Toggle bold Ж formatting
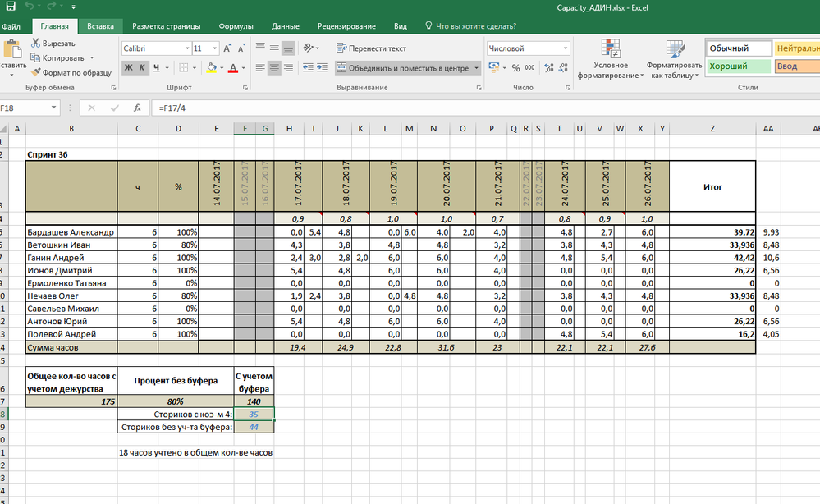Screen dimensions: 820x504 coord(128,68)
